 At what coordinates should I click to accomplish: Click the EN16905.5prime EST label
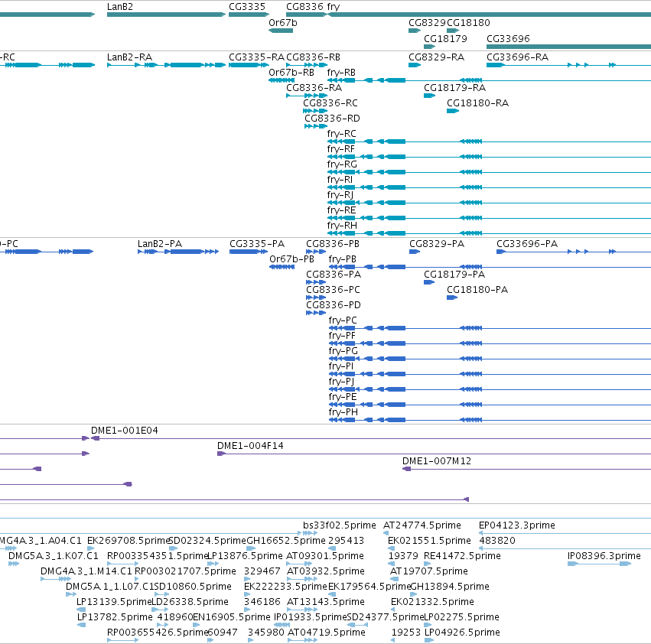click(x=232, y=617)
